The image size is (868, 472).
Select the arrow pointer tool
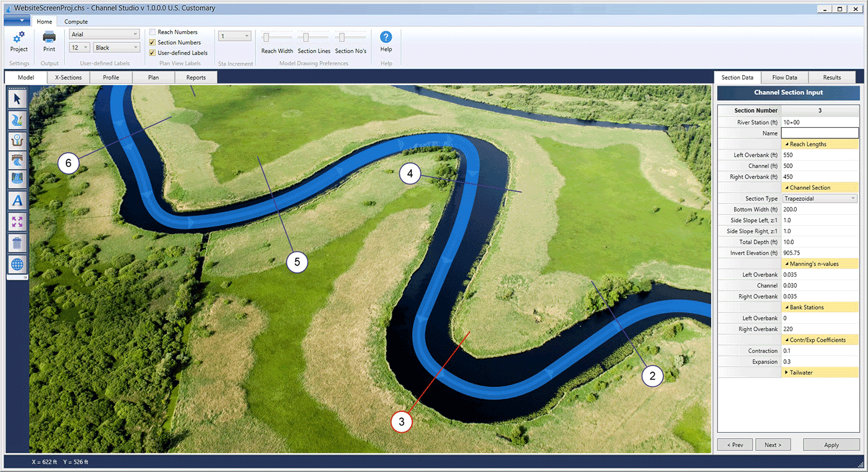pos(17,99)
